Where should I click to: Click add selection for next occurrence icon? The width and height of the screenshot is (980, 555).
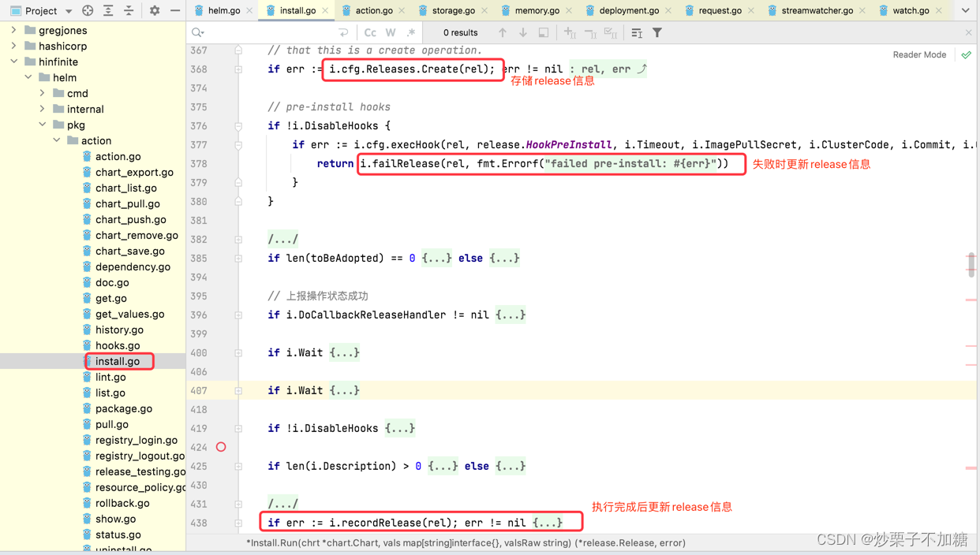pos(570,33)
